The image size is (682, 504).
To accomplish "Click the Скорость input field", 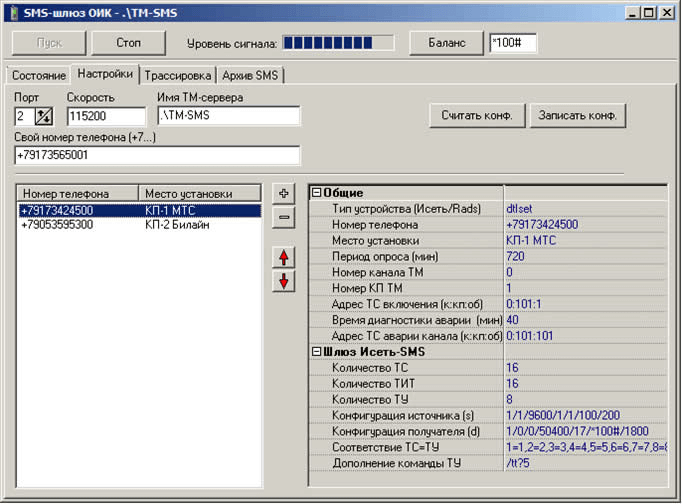I will (x=104, y=116).
